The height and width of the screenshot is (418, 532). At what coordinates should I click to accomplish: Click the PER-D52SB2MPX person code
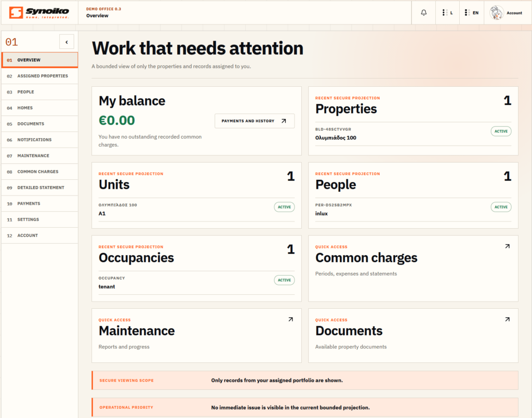tap(334, 205)
